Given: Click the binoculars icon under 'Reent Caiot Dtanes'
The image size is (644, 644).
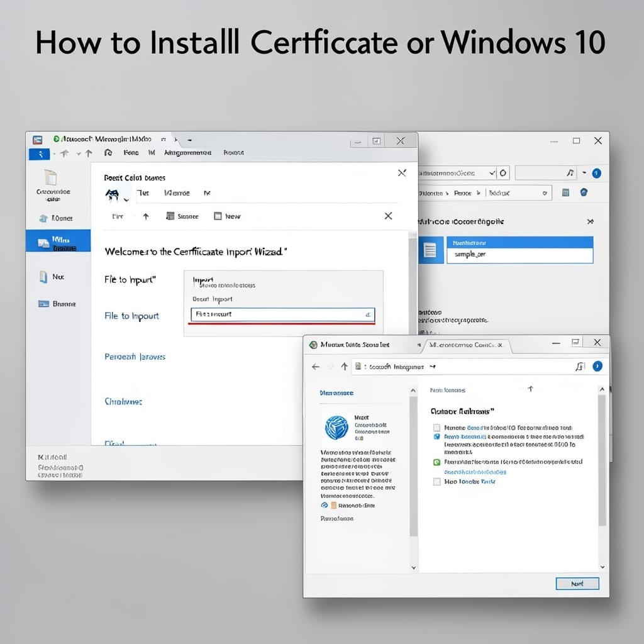Looking at the screenshot, I should coord(112,195).
